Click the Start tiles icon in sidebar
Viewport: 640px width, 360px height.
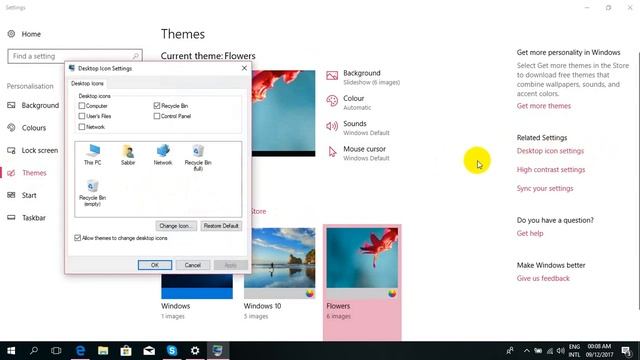click(x=11, y=195)
